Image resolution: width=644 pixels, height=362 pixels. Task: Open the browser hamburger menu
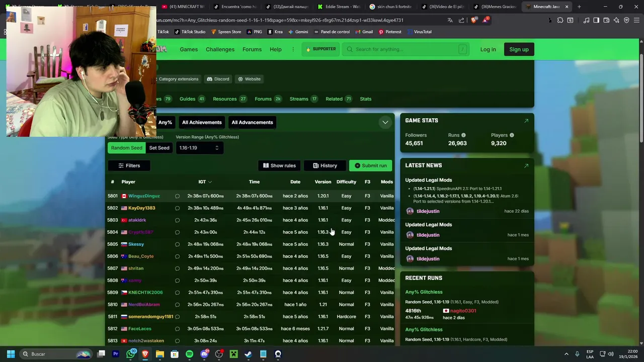pyautogui.click(x=636, y=20)
